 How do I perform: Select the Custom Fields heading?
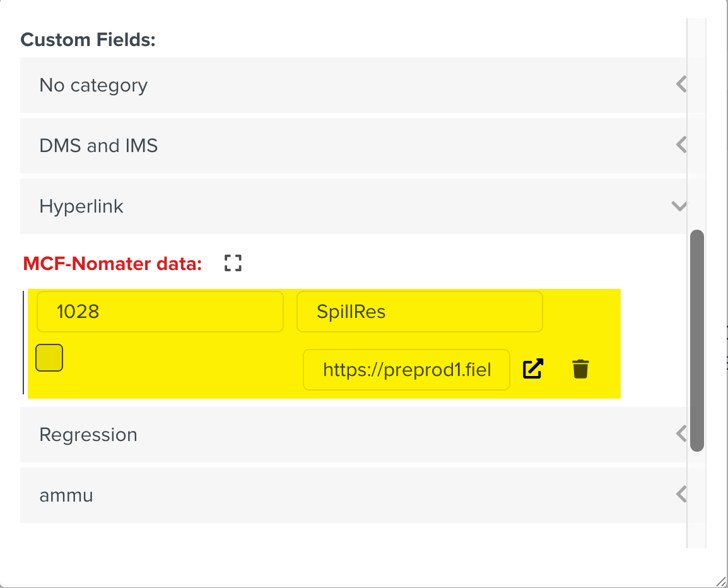88,39
